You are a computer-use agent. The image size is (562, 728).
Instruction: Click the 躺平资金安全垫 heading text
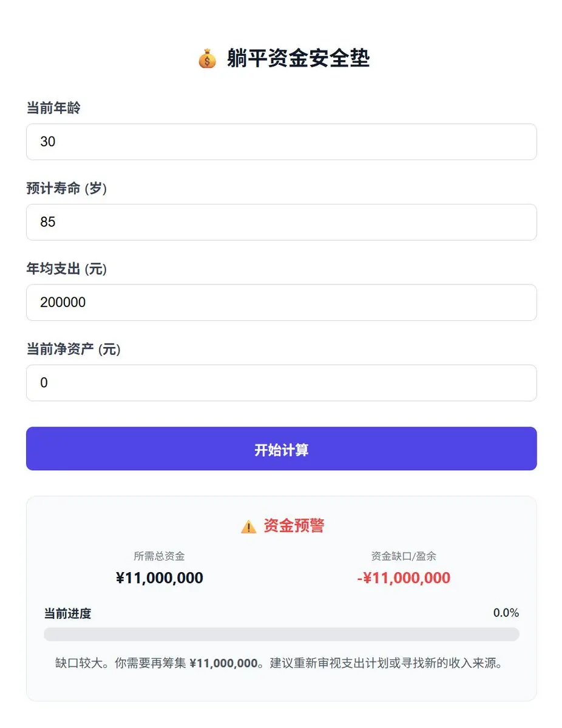298,59
